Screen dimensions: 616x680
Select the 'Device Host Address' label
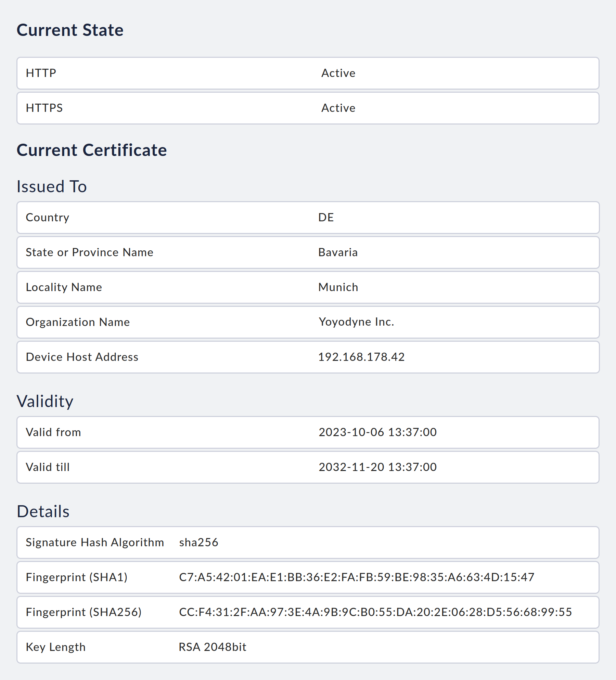82,357
